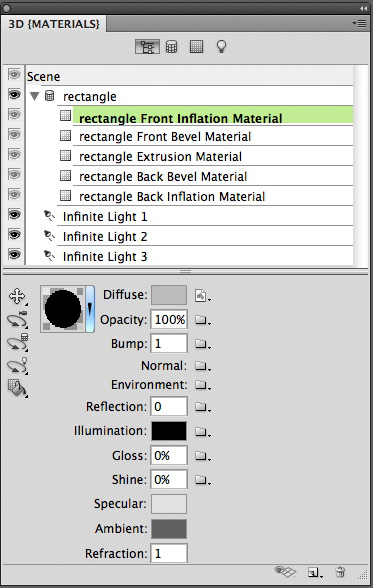Select the 3D Mesh rotate tool
Image resolution: width=373 pixels, height=588 pixels.
pos(17,342)
